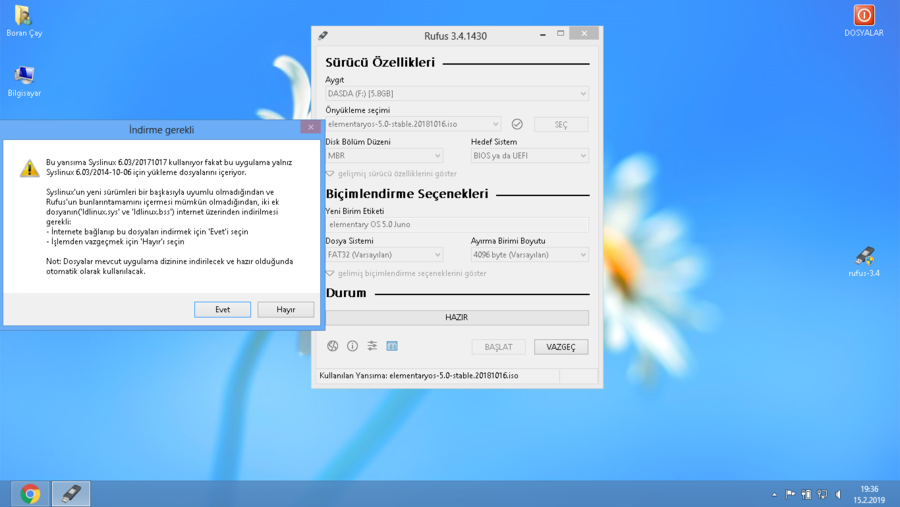Click the Rufus USB title bar icon
Screen dimensions: 900x507
pos(323,36)
